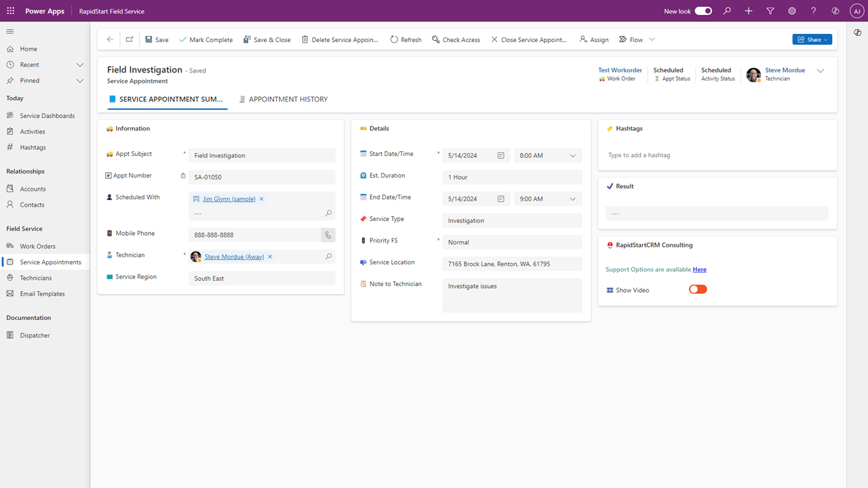This screenshot has height=488, width=868.
Task: Open record in new window icon
Action: [x=129, y=39]
